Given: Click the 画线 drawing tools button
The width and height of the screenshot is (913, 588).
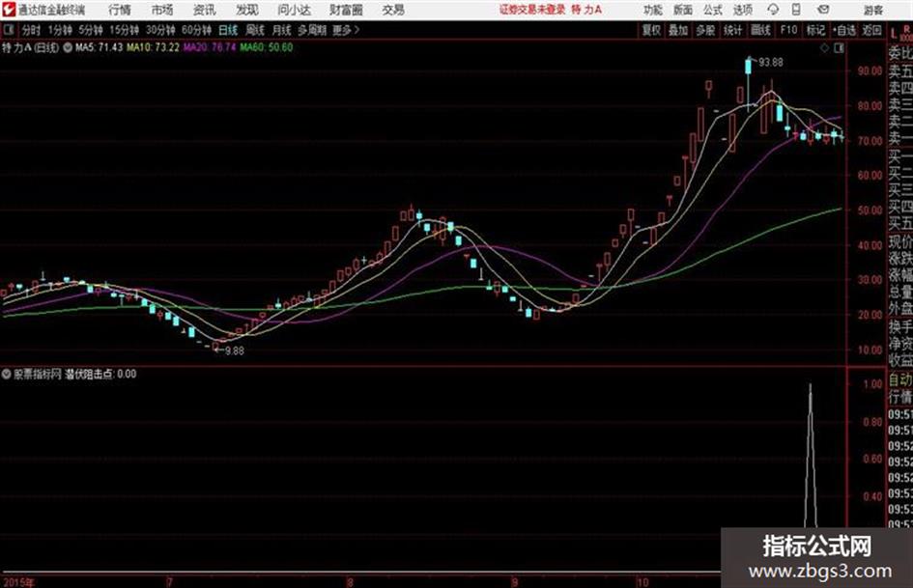Looking at the screenshot, I should pyautogui.click(x=761, y=30).
